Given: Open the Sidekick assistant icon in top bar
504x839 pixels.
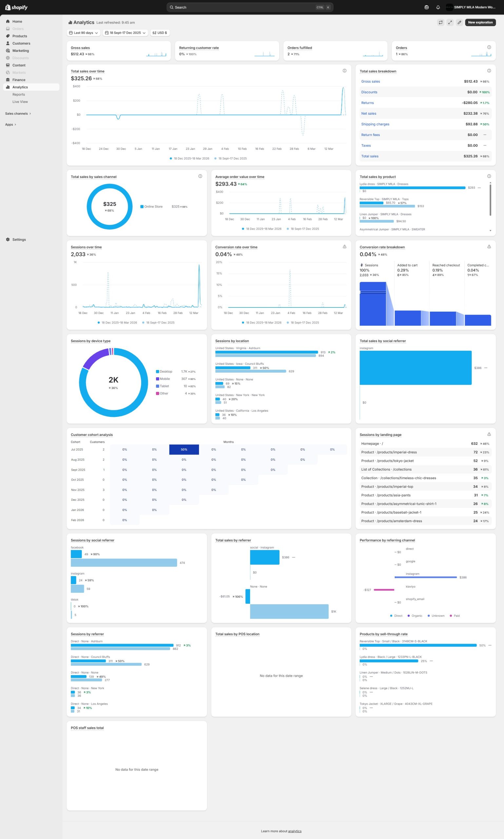Looking at the screenshot, I should [x=427, y=8].
